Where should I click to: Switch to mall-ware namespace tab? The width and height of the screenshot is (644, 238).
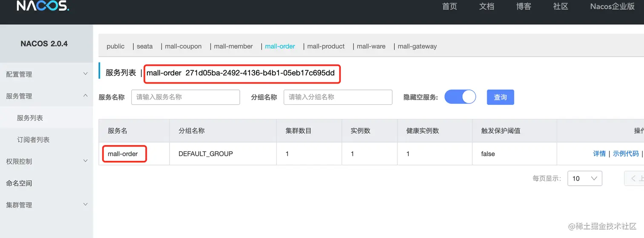371,46
